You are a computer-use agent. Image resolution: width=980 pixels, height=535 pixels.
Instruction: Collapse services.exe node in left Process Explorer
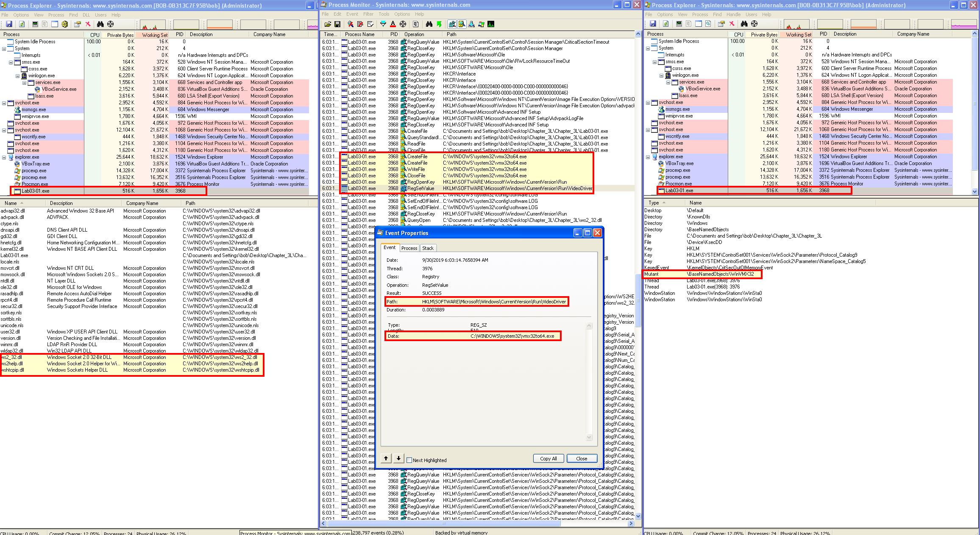25,82
